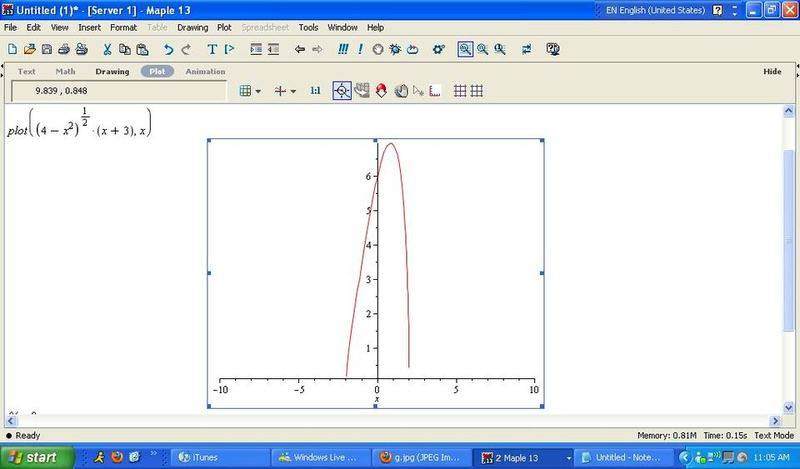800x469 pixels.
Task: Select the pan plot hand tool
Action: [402, 91]
